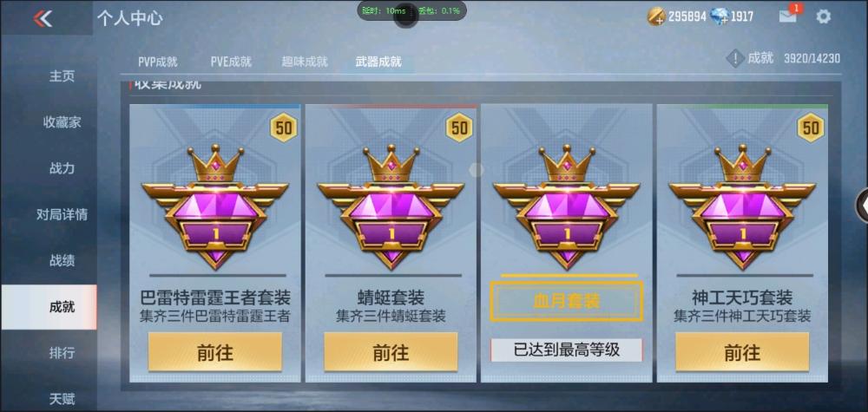Open 排行 in the left sidebar

click(62, 353)
